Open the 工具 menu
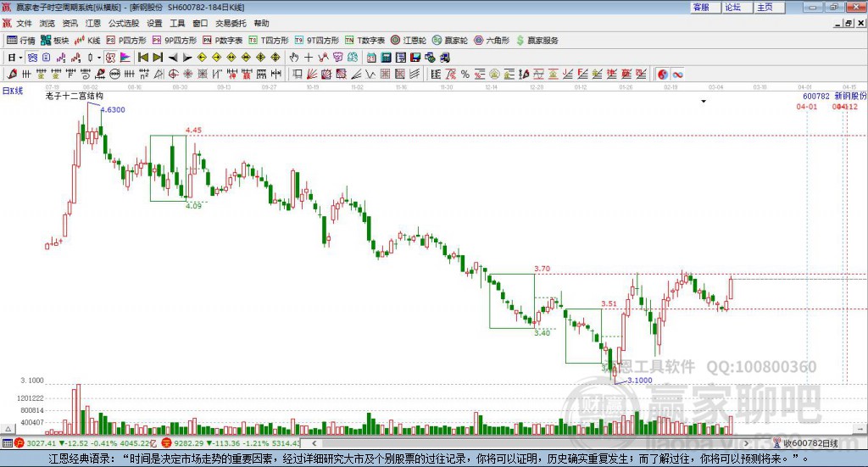 pyautogui.click(x=177, y=23)
